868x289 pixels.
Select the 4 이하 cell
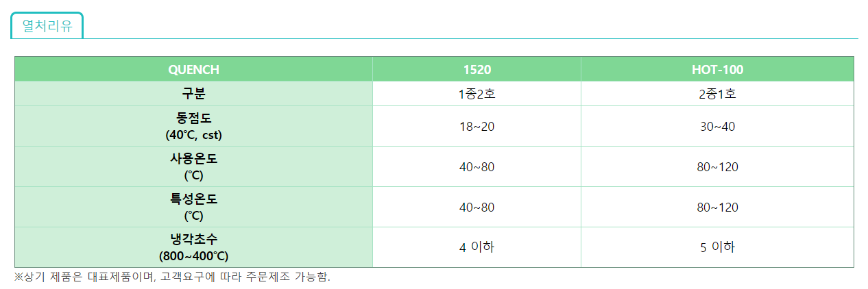(x=477, y=247)
